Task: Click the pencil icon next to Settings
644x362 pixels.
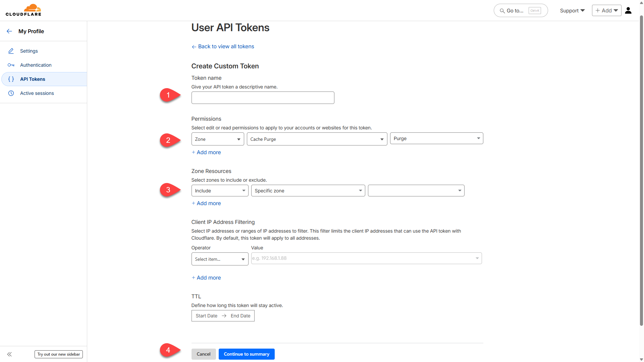Action: coord(11,51)
